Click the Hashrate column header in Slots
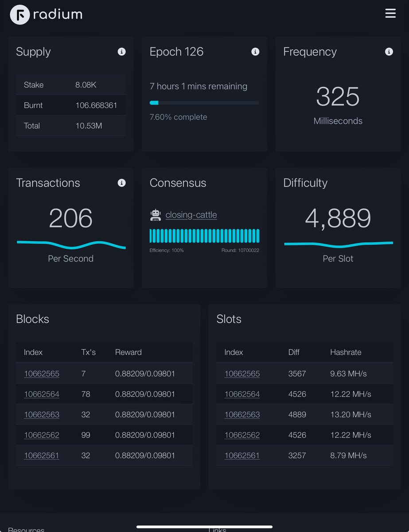This screenshot has width=409, height=532. 346,352
